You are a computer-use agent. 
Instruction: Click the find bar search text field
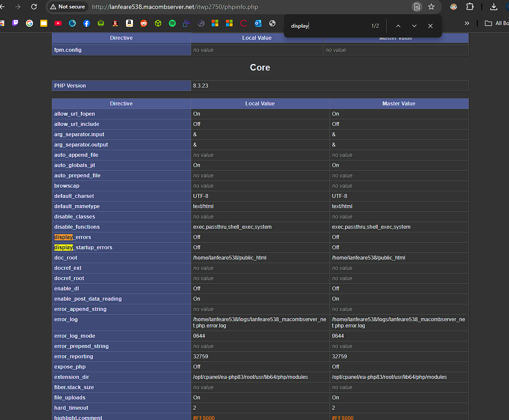tap(326, 26)
